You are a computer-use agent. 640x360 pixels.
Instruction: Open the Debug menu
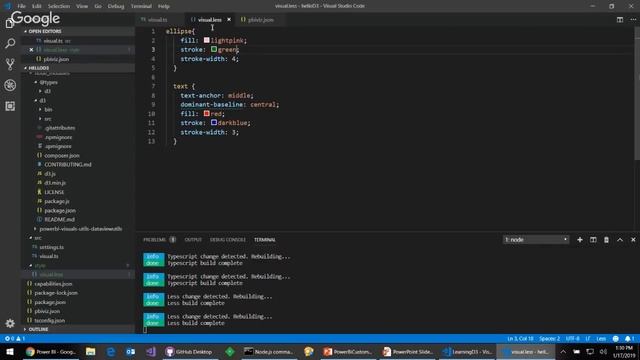[116, 6]
